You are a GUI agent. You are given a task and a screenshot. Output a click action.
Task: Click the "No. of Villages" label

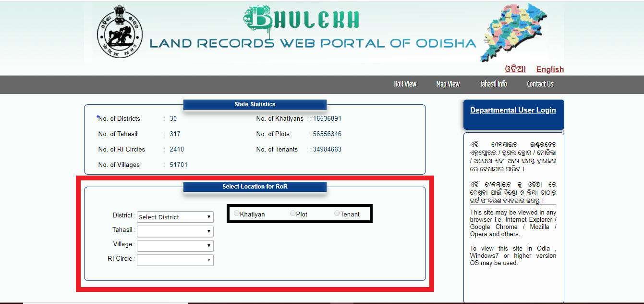119,165
